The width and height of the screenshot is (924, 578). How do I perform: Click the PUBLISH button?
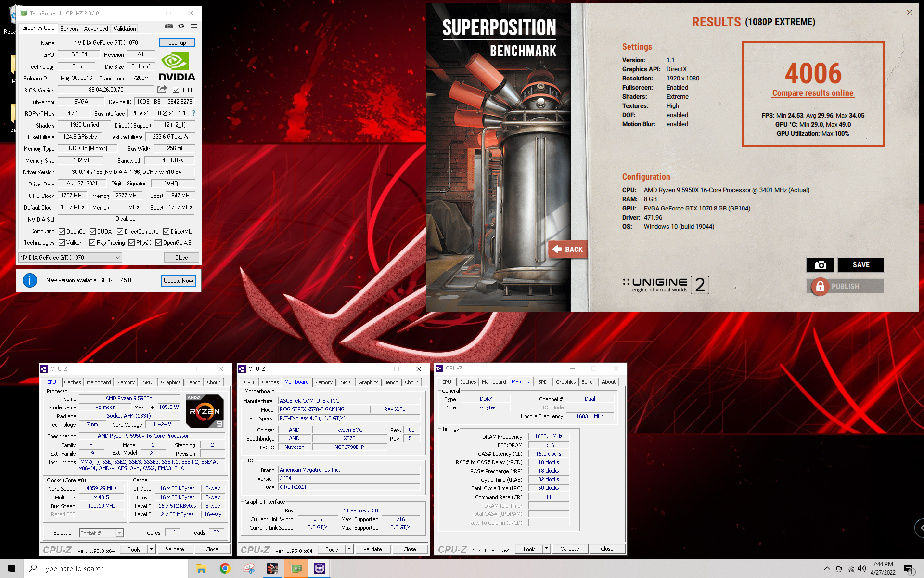(845, 287)
